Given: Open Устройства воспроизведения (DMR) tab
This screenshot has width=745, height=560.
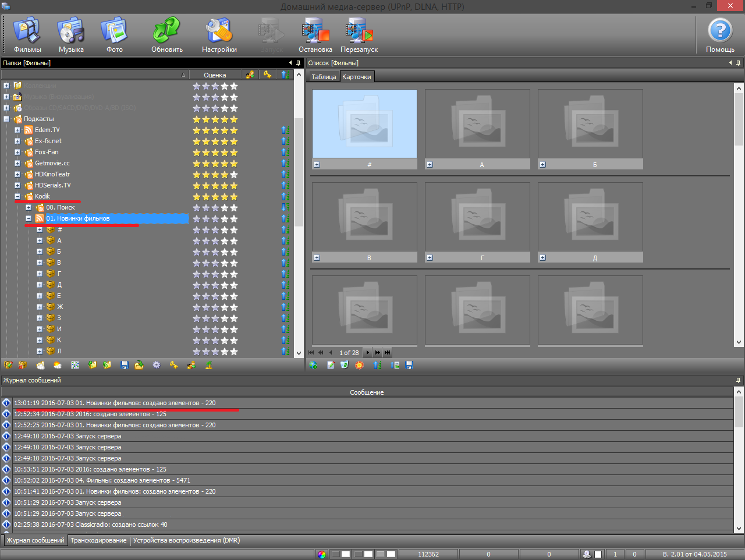Looking at the screenshot, I should 186,540.
